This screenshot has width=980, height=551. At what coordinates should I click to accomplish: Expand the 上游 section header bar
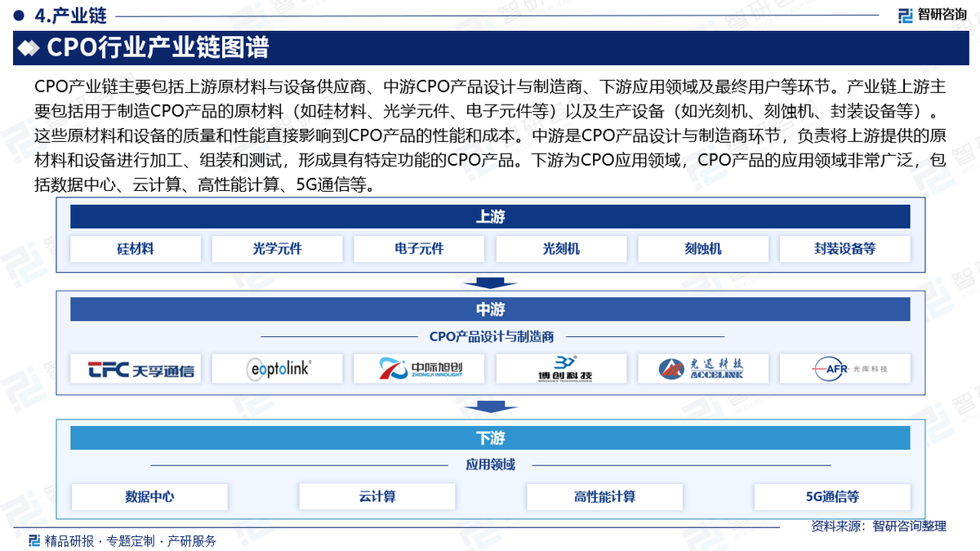pyautogui.click(x=490, y=216)
